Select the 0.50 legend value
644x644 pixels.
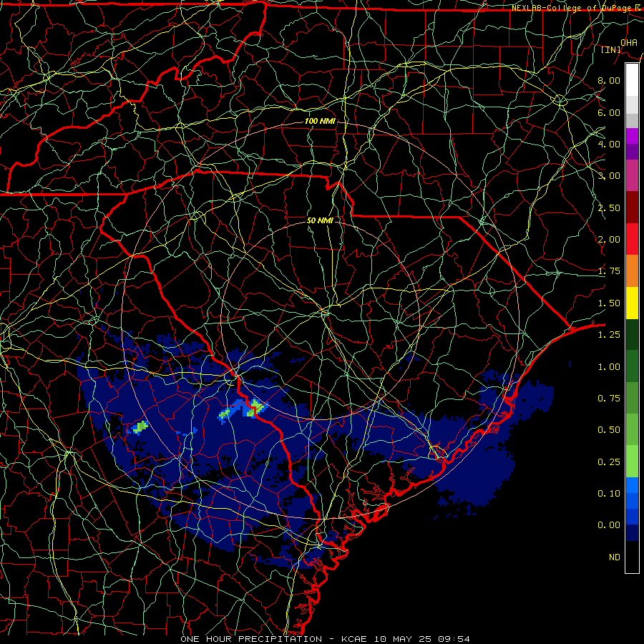pos(609,430)
